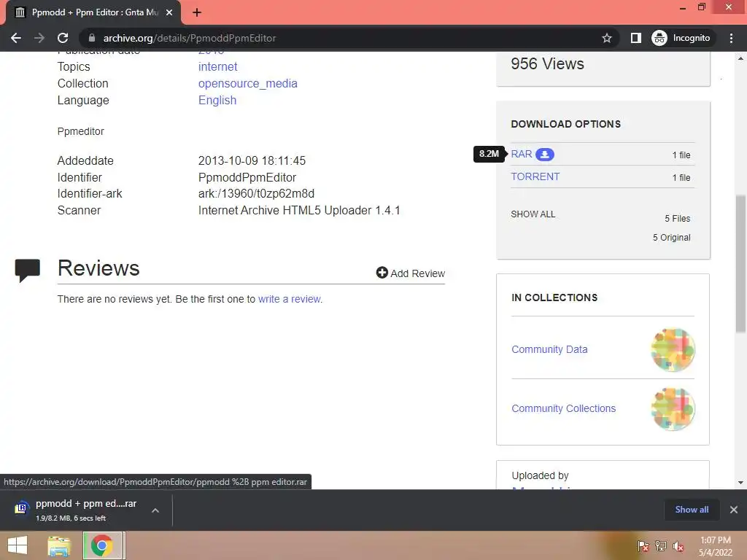The image size is (747, 560).
Task: Click the Identifier value PpmoddPpmEditor
Action: point(247,177)
